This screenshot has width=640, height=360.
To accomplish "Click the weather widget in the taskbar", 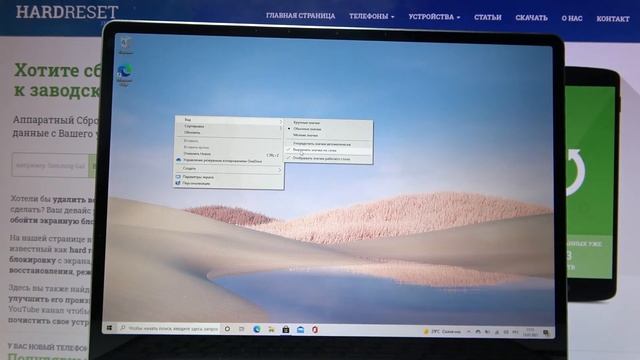I will coord(442,331).
